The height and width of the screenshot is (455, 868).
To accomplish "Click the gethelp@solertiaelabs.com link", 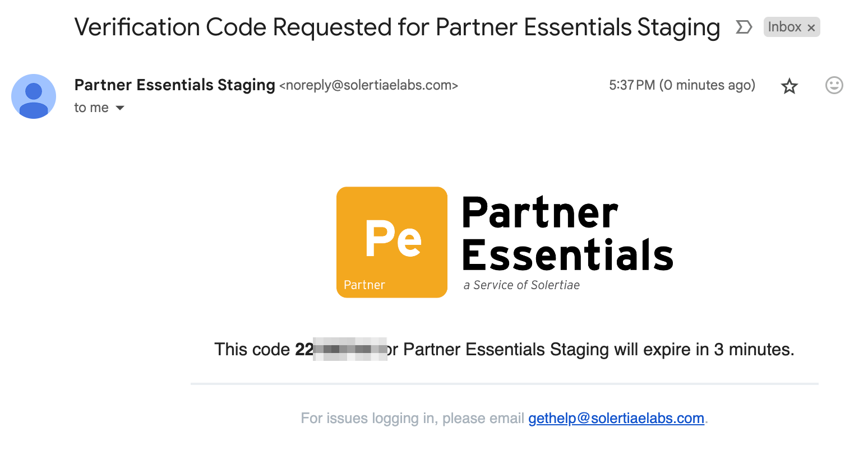I will [616, 419].
